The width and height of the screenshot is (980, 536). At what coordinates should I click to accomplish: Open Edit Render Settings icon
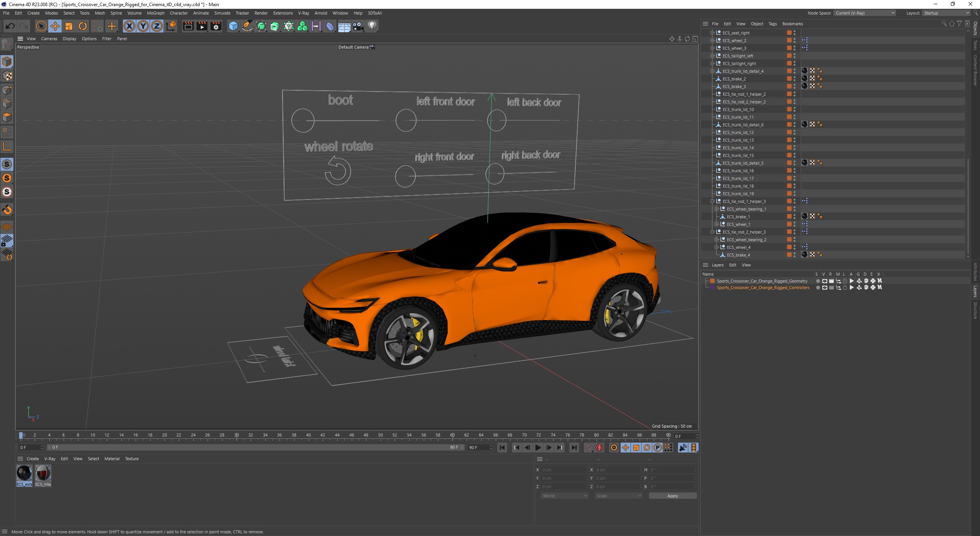[216, 26]
